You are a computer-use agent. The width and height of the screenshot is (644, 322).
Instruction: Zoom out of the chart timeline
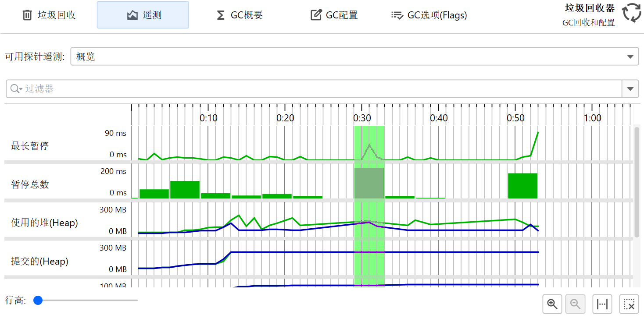click(576, 304)
